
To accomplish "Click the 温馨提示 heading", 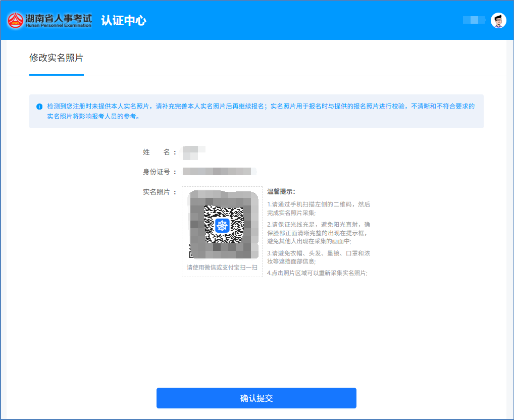I will click(281, 192).
